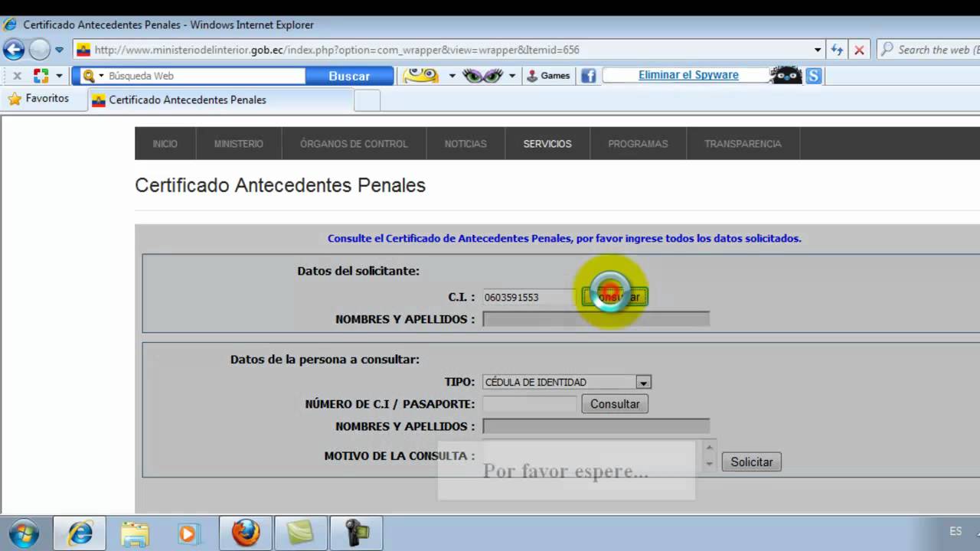Click the Búsqueda Web search field
This screenshot has width=980, height=551.
pos(205,76)
